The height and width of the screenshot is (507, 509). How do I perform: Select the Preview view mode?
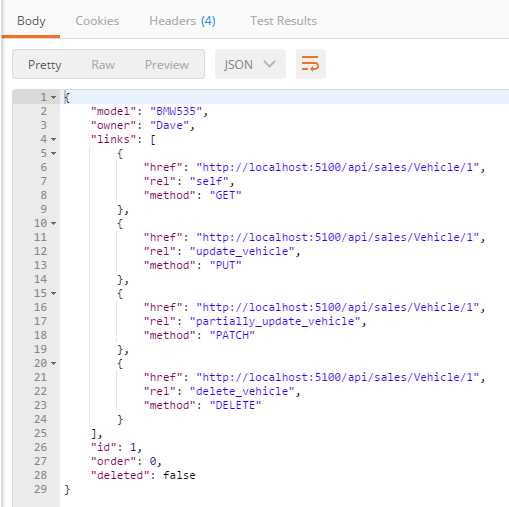pos(167,65)
